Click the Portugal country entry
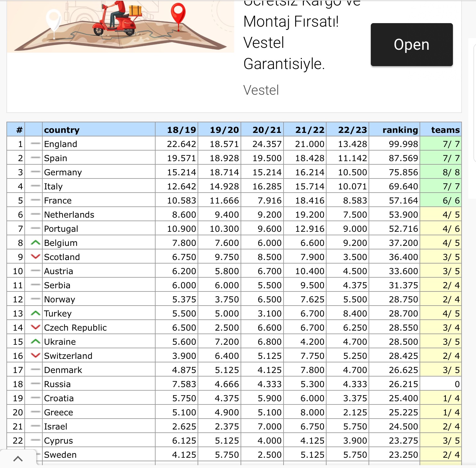This screenshot has width=476, height=468. point(61,229)
